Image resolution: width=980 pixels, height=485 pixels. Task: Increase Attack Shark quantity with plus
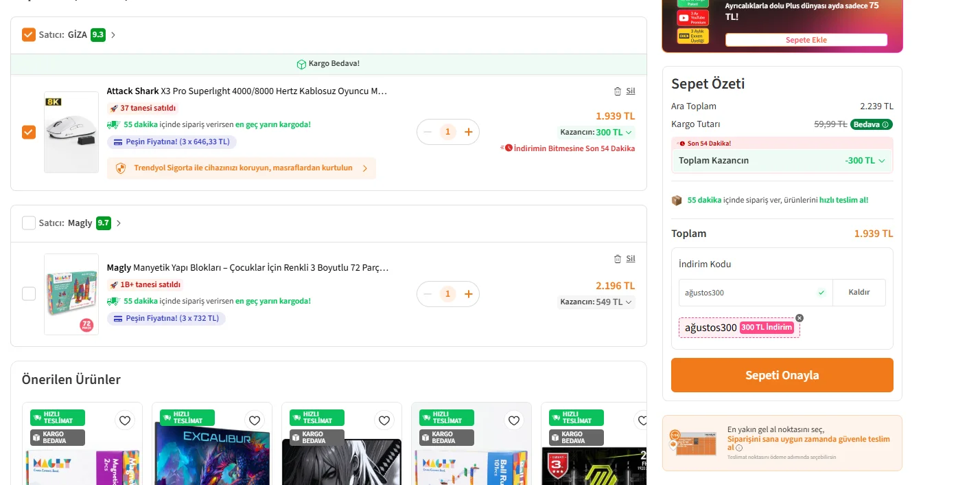pos(469,132)
